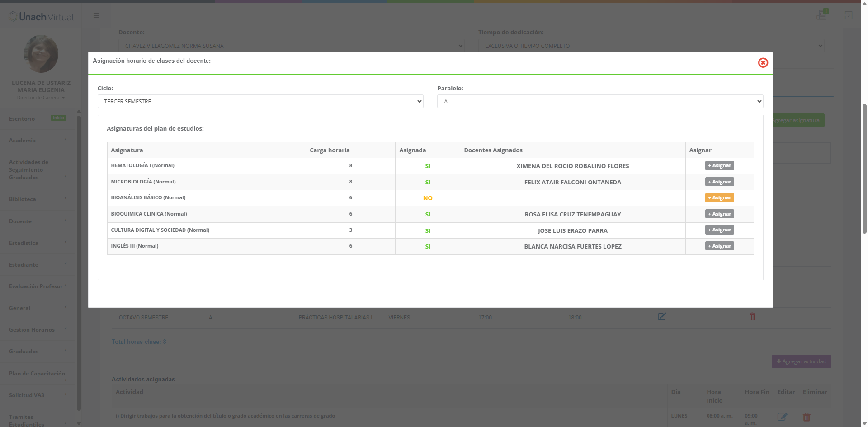Click the logout icon at top right
The width and height of the screenshot is (868, 427).
(848, 15)
